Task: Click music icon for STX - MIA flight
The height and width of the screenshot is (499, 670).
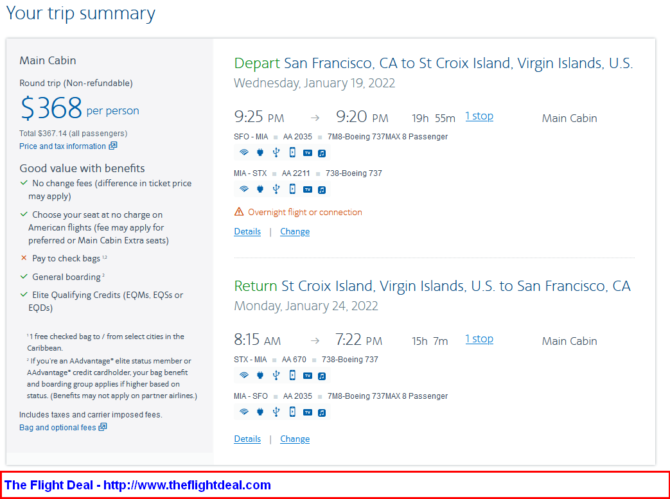Action: [x=322, y=376]
